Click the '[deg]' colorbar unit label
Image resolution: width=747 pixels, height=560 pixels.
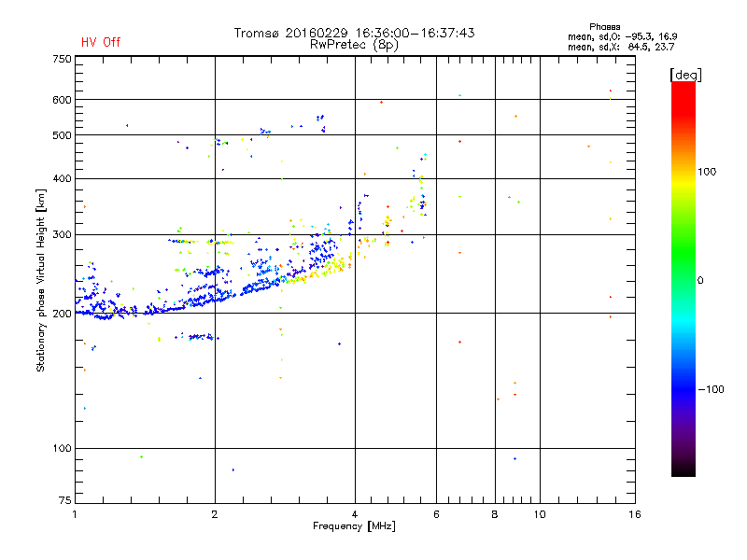(685, 75)
